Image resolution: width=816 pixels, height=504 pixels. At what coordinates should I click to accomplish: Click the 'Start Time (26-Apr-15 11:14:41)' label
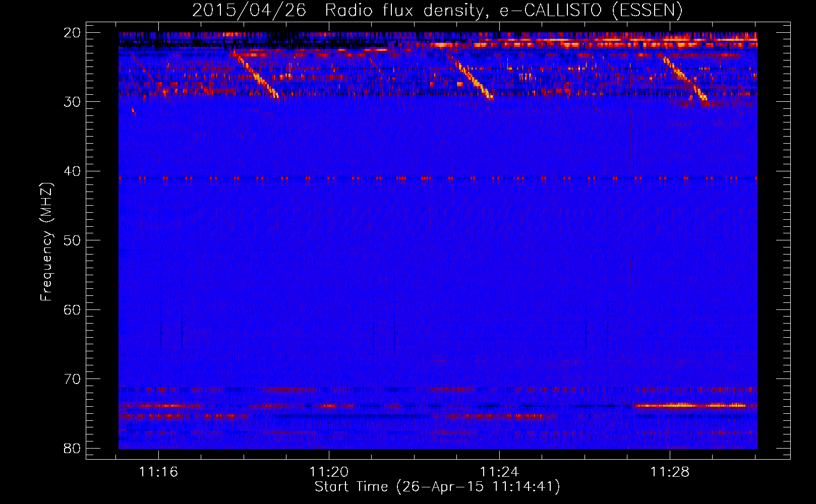pos(437,487)
